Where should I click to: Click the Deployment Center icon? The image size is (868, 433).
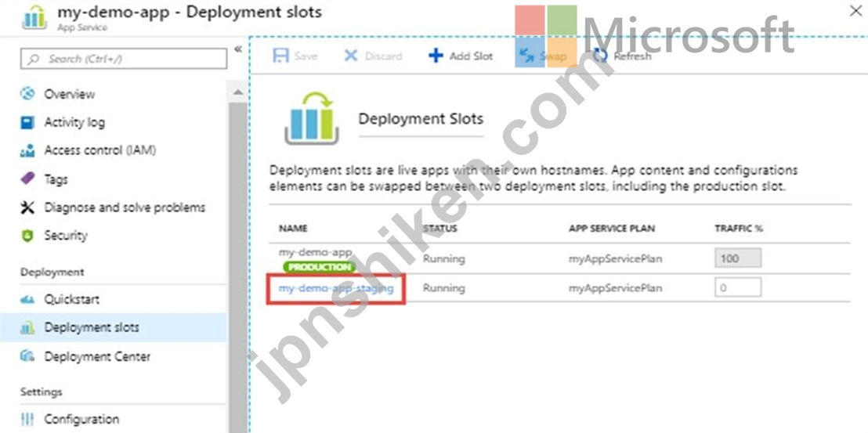point(27,357)
